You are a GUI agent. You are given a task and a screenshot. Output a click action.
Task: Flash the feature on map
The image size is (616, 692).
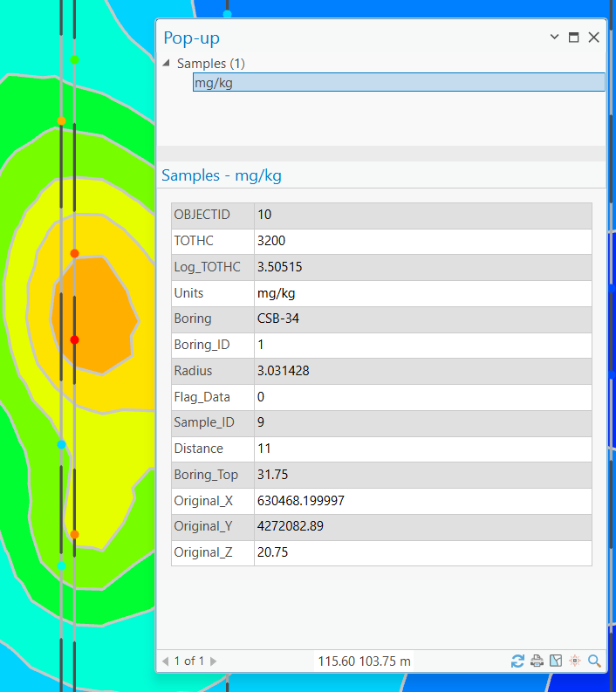tap(574, 661)
